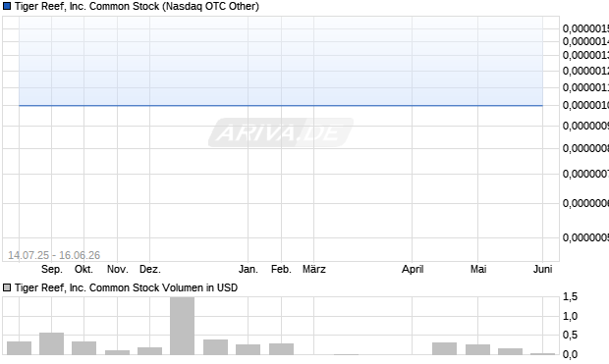Click the 'Dez.' axis label
The width and height of the screenshot is (609, 364).
(150, 269)
